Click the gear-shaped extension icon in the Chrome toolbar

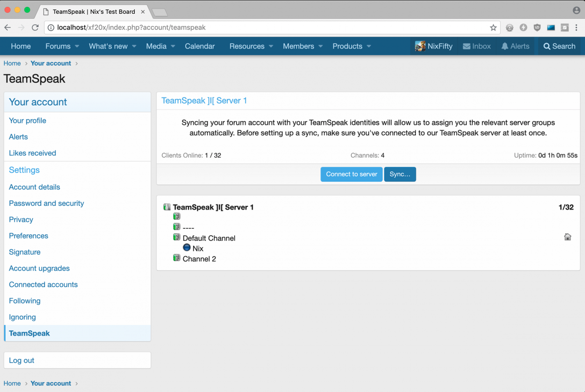point(510,27)
